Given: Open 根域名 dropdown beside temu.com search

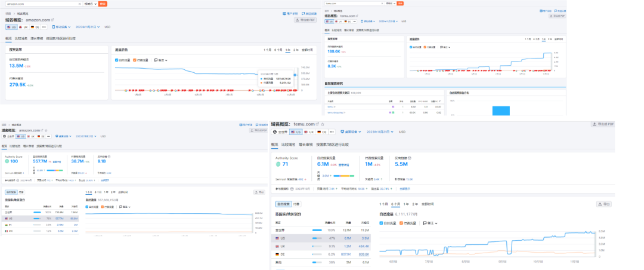Looking at the screenshot, I should pos(391,4).
